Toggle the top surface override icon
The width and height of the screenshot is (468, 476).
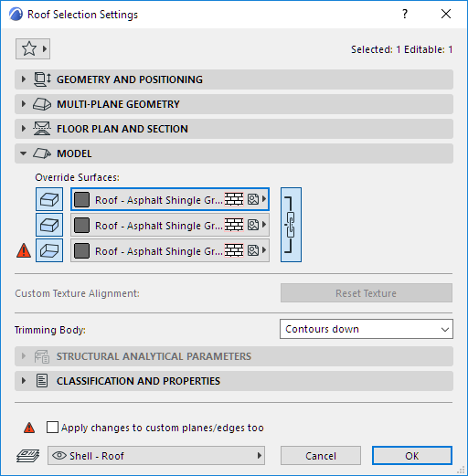click(x=49, y=199)
